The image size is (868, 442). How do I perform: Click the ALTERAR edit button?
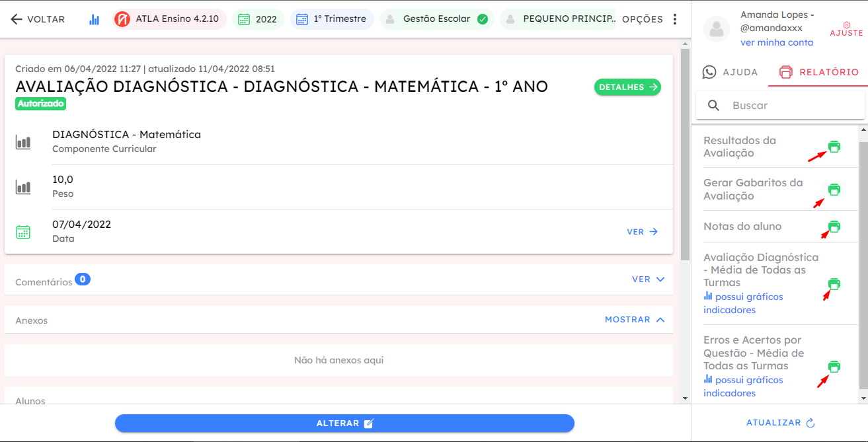point(344,424)
